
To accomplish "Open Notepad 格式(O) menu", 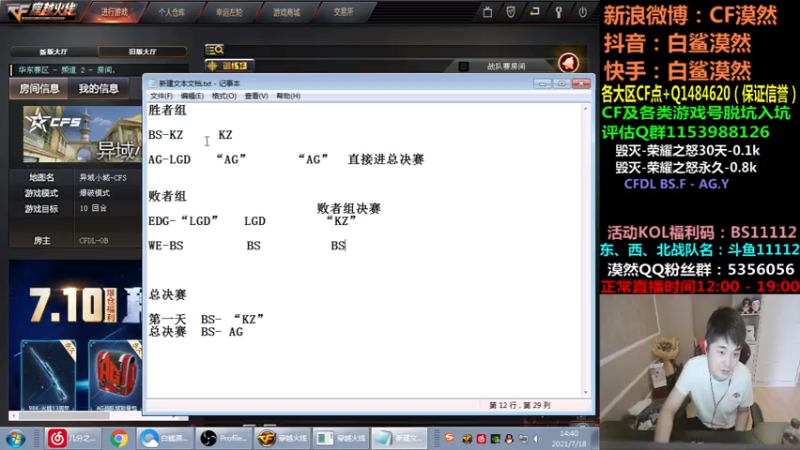I will (x=224, y=96).
